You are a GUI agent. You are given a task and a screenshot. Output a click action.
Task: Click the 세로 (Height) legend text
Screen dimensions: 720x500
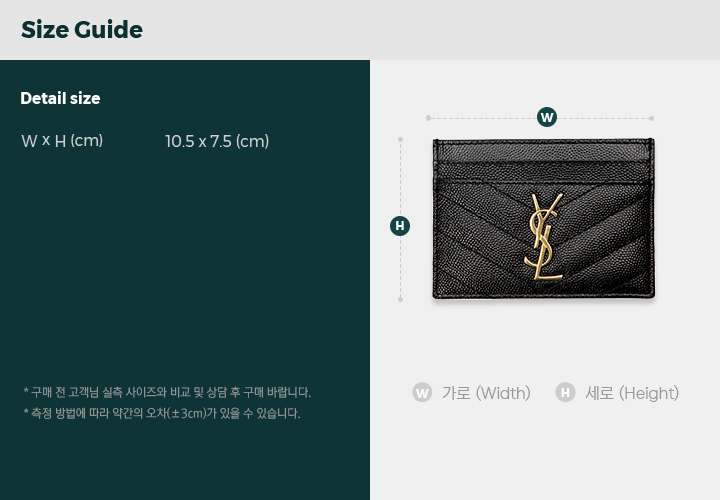(x=632, y=393)
